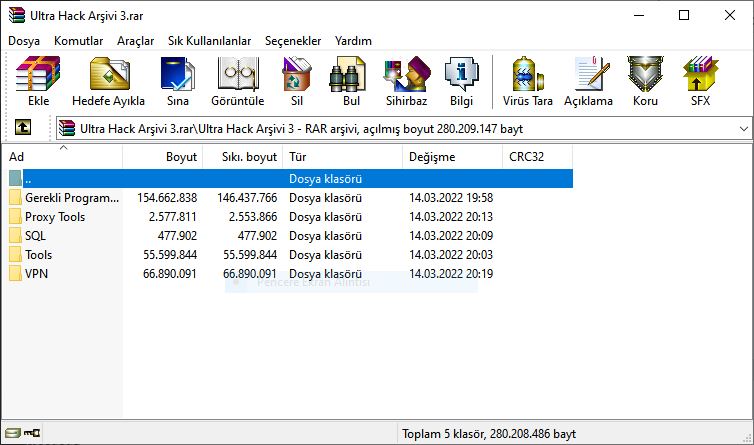Click the Virüs Tara scan icon
Screen dimensions: 754x445
pos(527,74)
